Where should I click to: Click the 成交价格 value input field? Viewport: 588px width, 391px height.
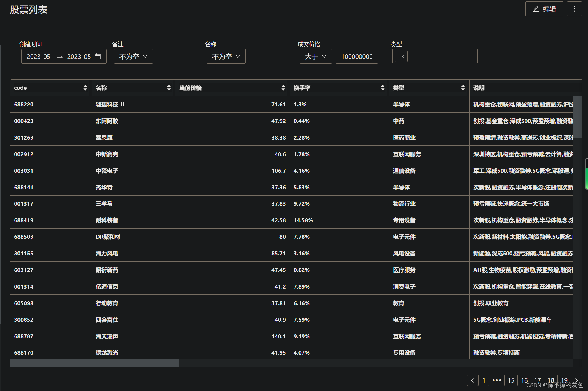[x=357, y=56]
